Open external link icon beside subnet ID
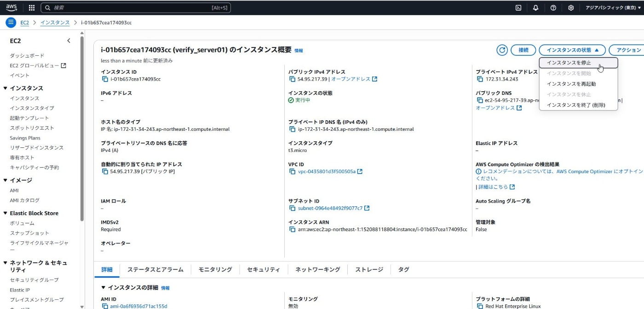 (367, 208)
